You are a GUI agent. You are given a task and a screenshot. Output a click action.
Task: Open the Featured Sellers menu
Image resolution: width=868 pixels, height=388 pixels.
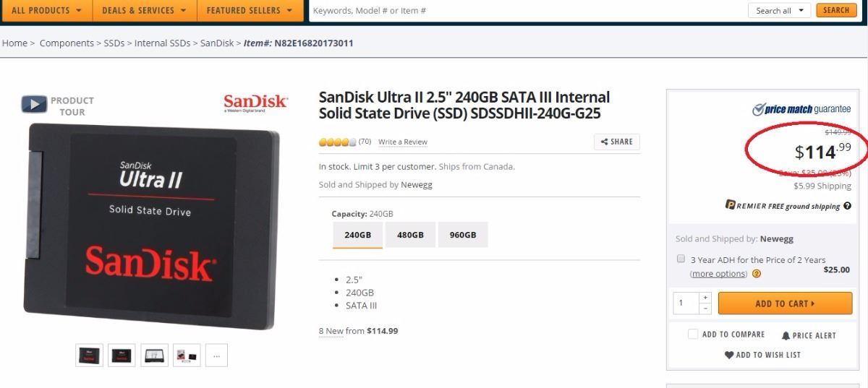click(x=250, y=10)
